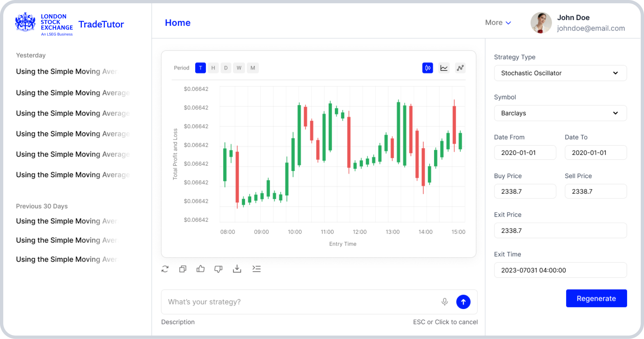
Task: Download the chart using download icon
Action: (237, 269)
